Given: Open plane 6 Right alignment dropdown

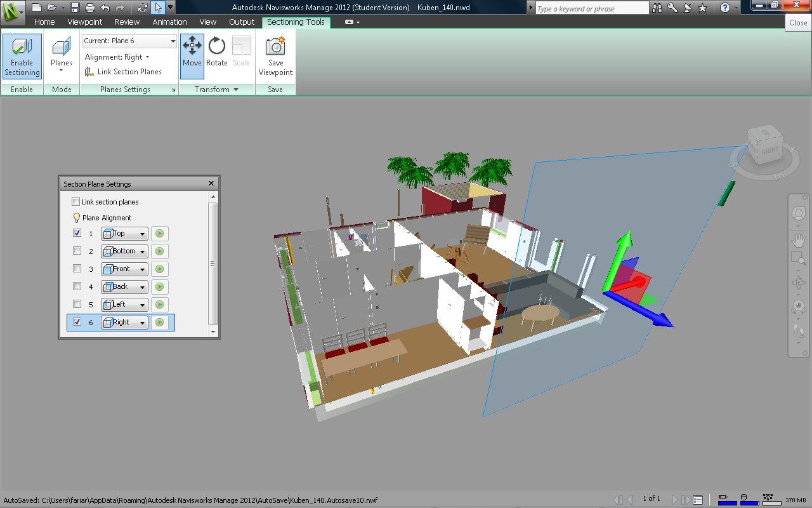Looking at the screenshot, I should click(x=124, y=323).
